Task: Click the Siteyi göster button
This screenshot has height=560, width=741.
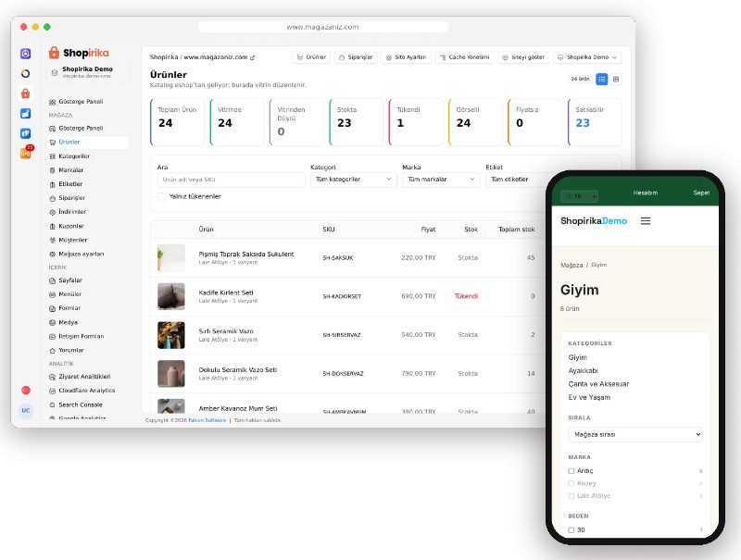Action: pos(523,57)
